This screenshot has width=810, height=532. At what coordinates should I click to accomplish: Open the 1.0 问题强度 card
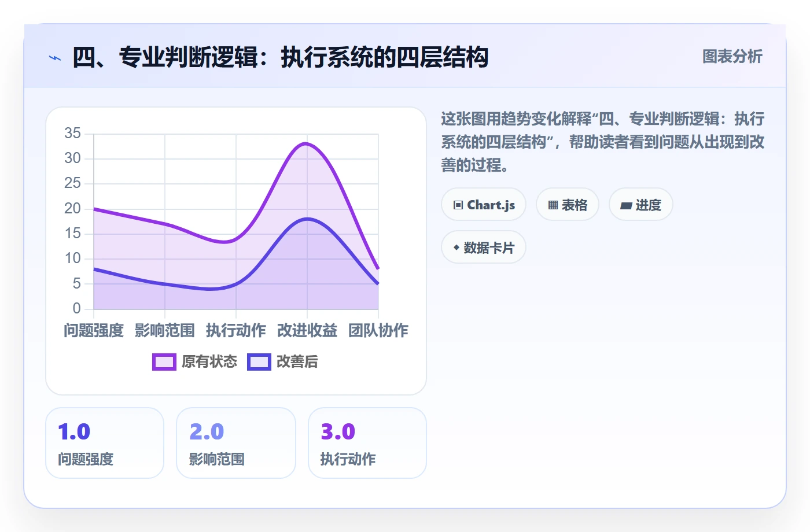point(105,443)
